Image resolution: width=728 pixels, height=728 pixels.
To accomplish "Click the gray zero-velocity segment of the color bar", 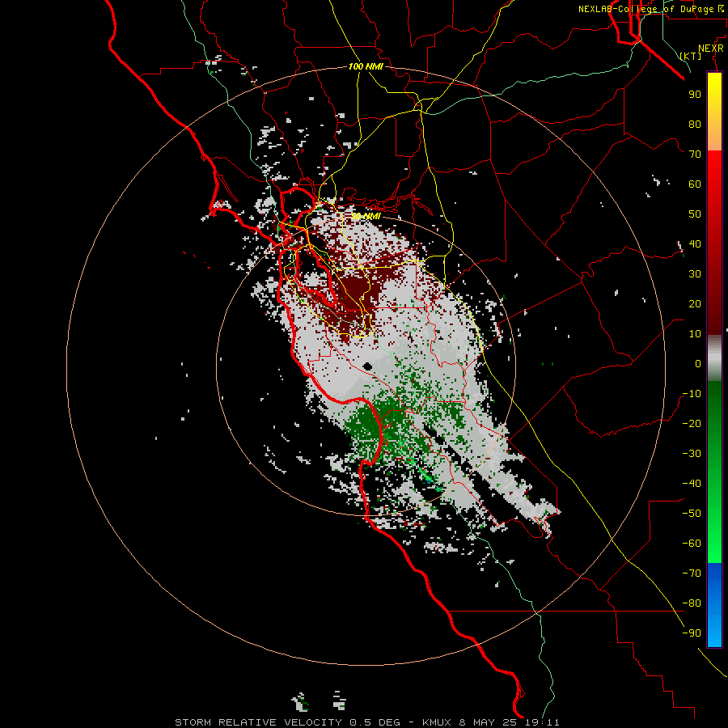I will pyautogui.click(x=714, y=358).
